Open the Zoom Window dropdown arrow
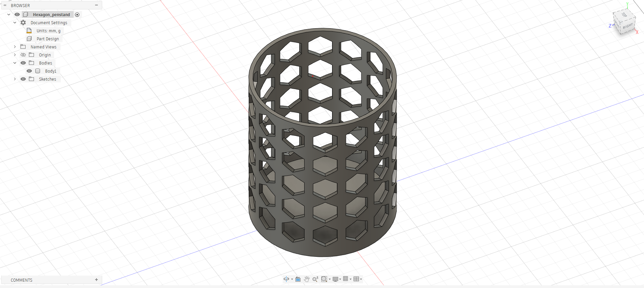Image resolution: width=644 pixels, height=288 pixels. [330, 279]
